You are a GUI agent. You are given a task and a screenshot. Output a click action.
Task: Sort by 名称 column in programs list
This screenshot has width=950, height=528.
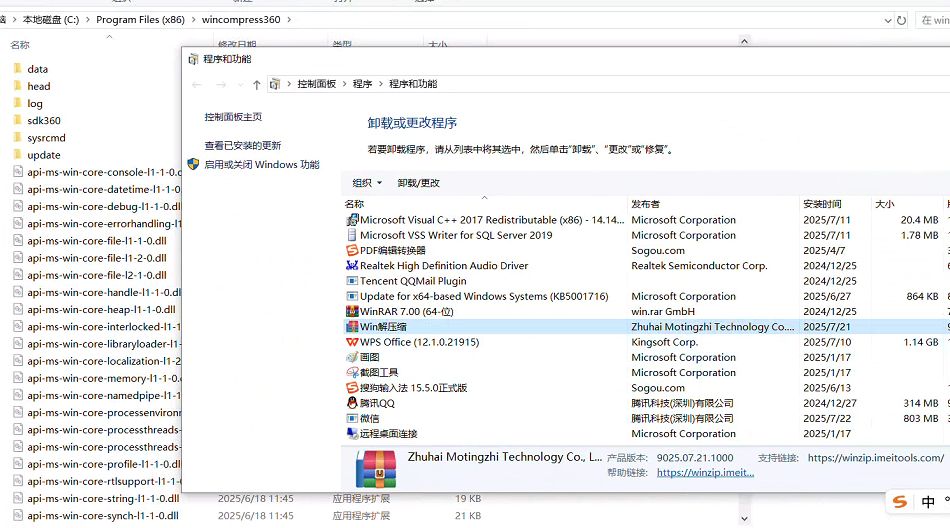click(x=485, y=204)
